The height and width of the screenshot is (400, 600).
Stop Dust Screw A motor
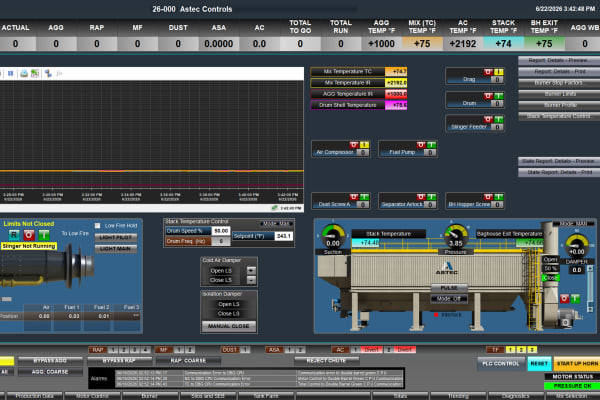pyautogui.click(x=354, y=197)
